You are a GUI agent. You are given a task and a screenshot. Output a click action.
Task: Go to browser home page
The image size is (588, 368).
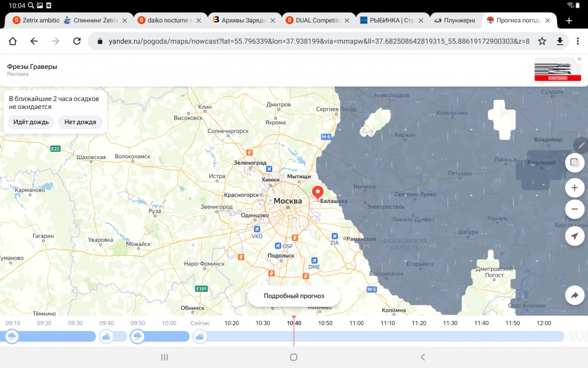12,41
